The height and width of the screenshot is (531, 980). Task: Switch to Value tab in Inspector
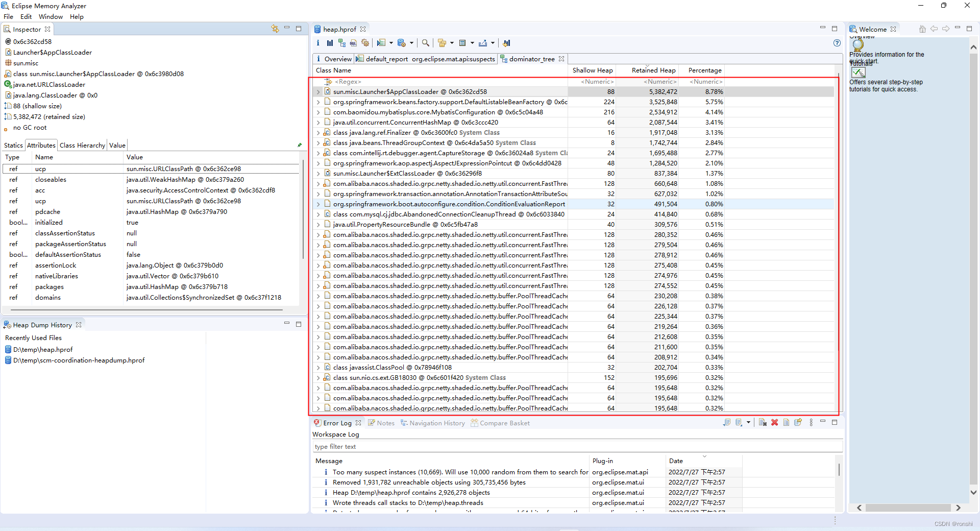[117, 145]
